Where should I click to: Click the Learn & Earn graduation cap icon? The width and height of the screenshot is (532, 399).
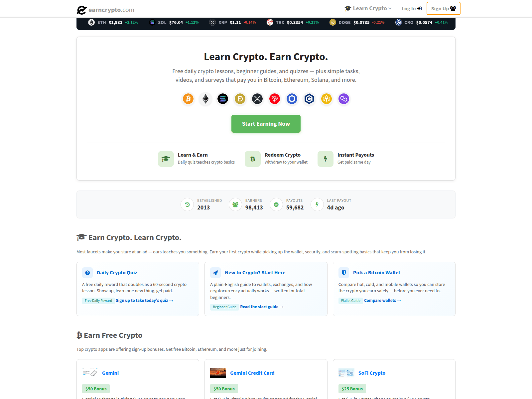tap(166, 159)
